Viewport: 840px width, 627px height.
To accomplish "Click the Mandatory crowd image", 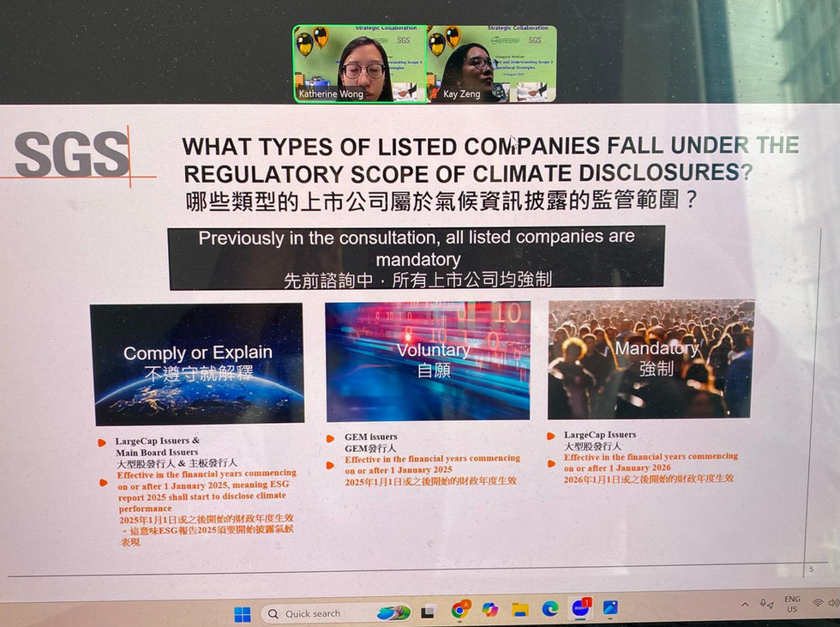I will coord(651,359).
